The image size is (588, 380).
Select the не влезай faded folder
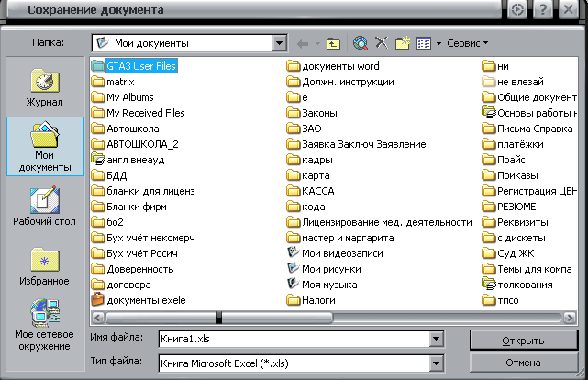pyautogui.click(x=513, y=82)
